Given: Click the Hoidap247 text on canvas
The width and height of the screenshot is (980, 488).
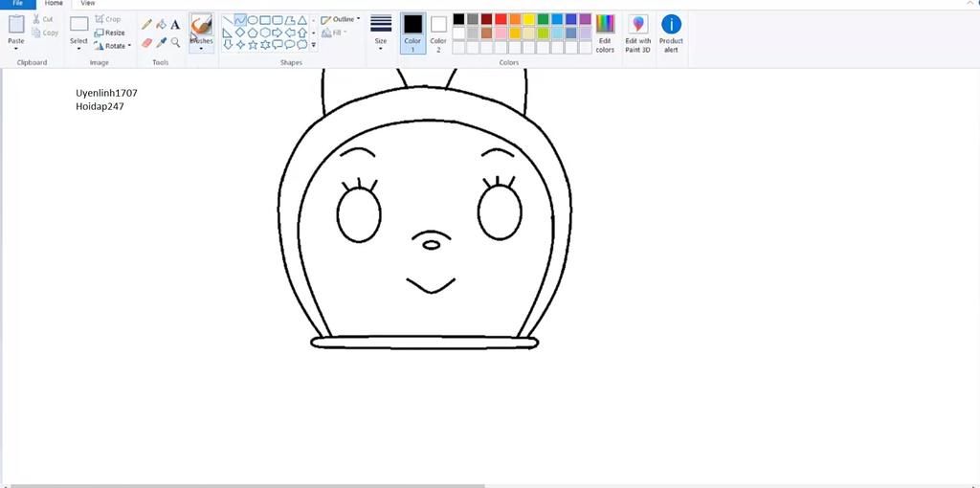Looking at the screenshot, I should (x=100, y=107).
